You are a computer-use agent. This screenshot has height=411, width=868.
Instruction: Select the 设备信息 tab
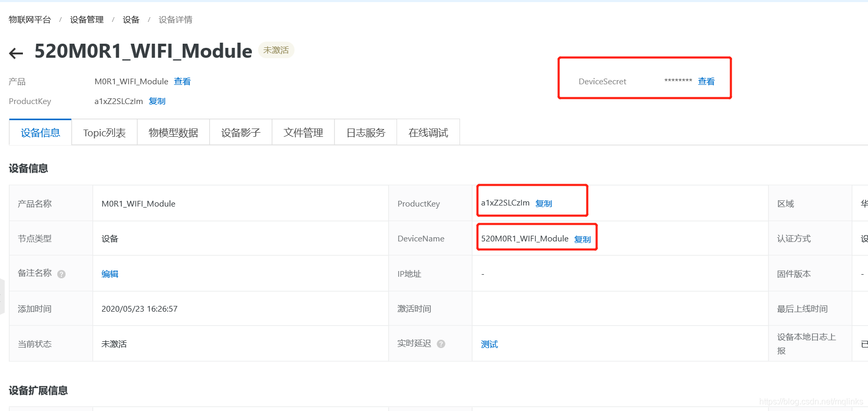click(x=41, y=133)
